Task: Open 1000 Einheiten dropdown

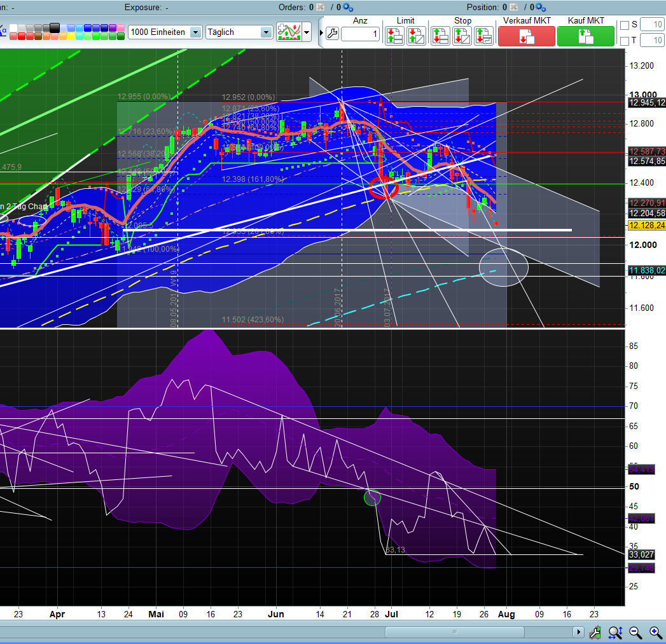Action: pyautogui.click(x=165, y=32)
